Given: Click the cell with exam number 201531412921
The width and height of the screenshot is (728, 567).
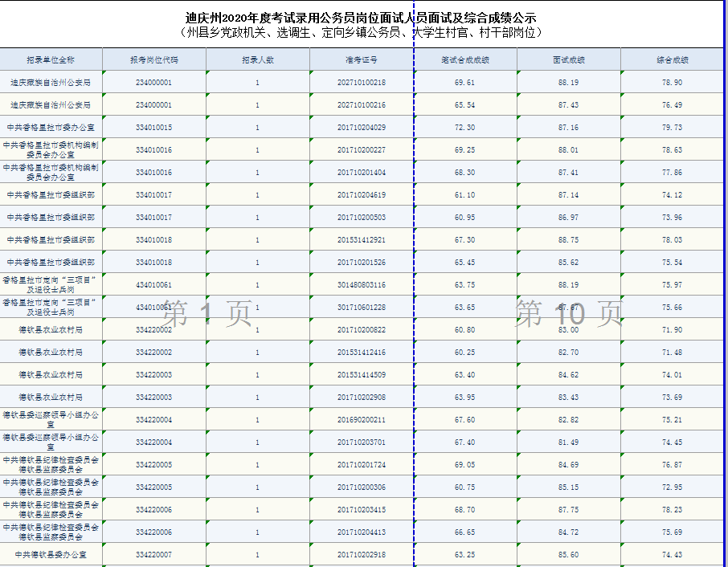Looking at the screenshot, I should (362, 240).
